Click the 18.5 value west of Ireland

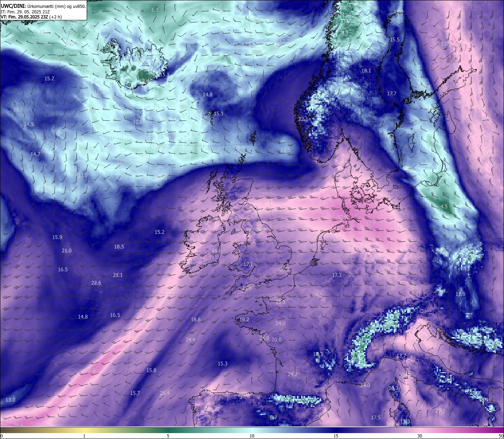click(119, 246)
